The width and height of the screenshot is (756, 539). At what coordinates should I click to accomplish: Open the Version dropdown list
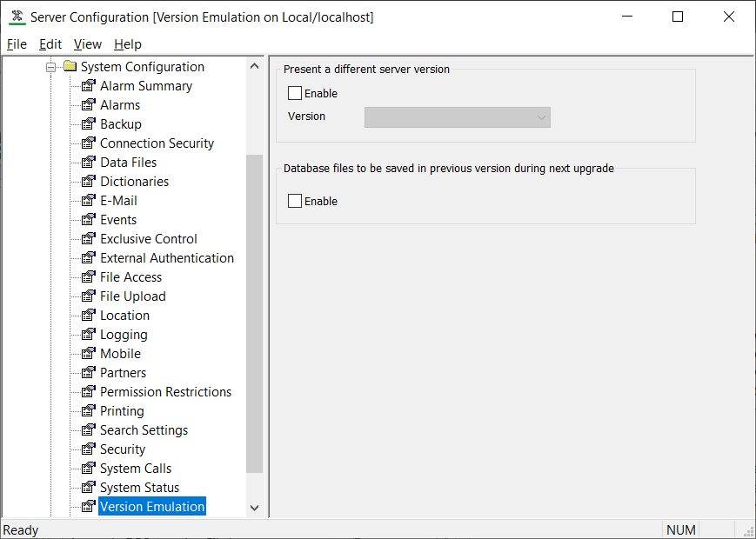tap(541, 117)
